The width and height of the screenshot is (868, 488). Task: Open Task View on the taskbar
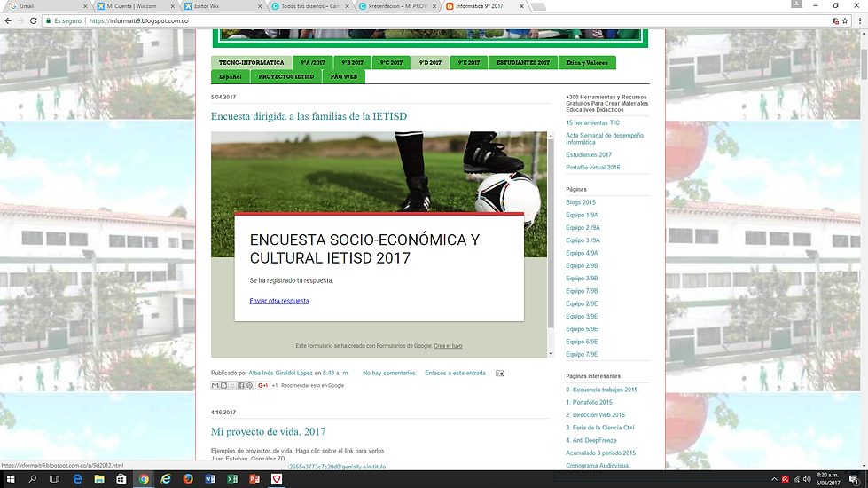coord(54,479)
